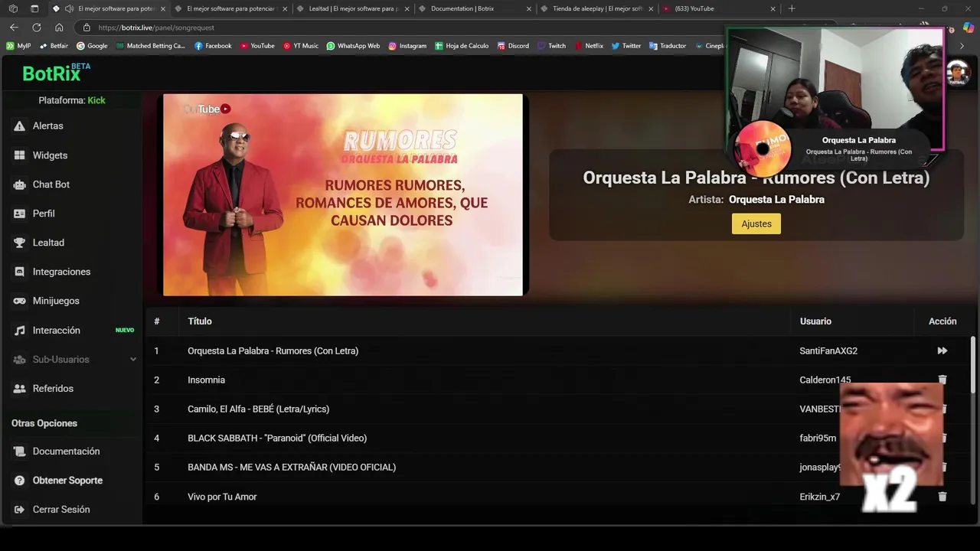Click the Ajustes button
Screen dimensions: 980x551
(756, 223)
